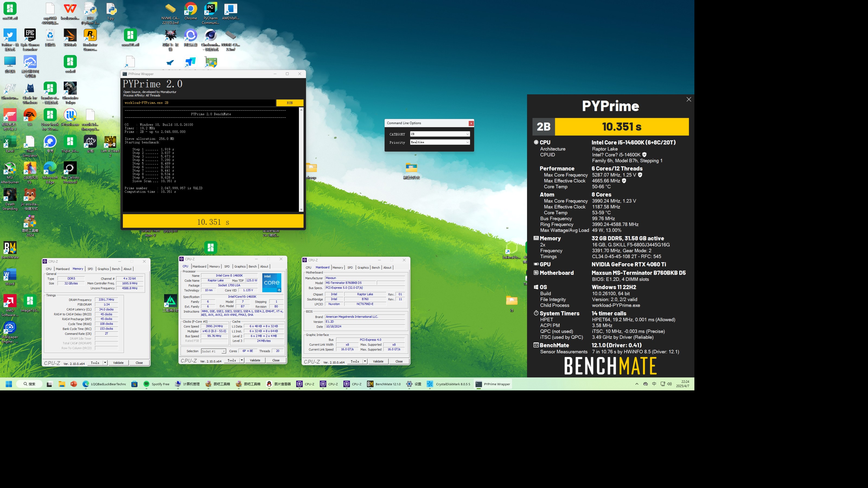Click the Windows Start button

9,384
